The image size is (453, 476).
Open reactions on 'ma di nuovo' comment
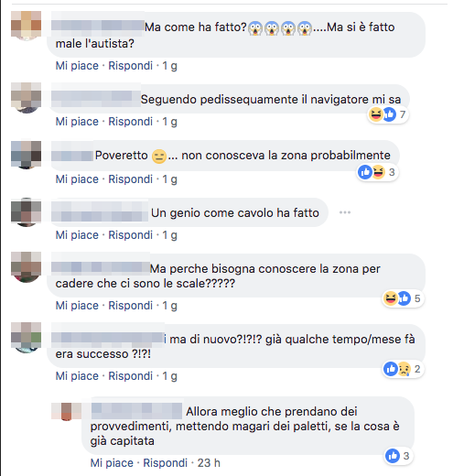[x=403, y=369]
